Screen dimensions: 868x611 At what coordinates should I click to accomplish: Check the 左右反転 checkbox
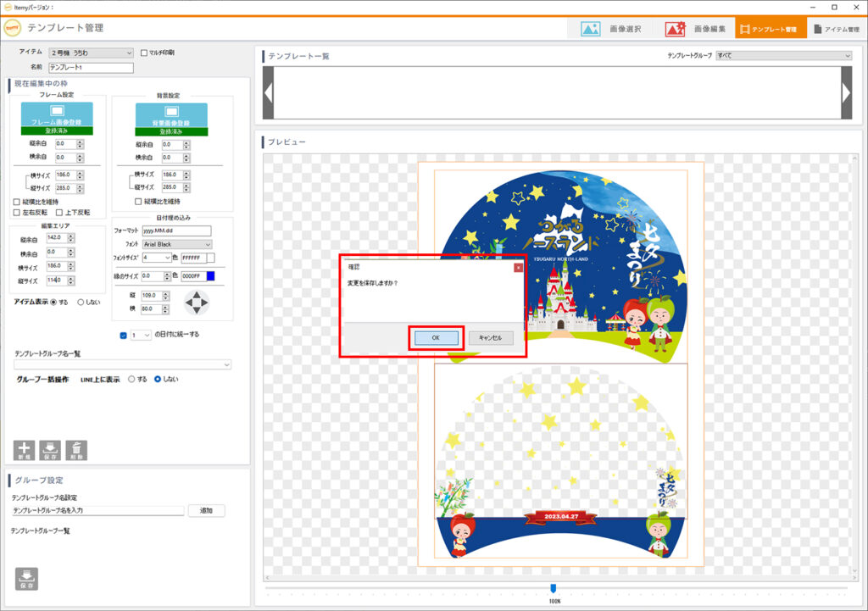point(17,212)
